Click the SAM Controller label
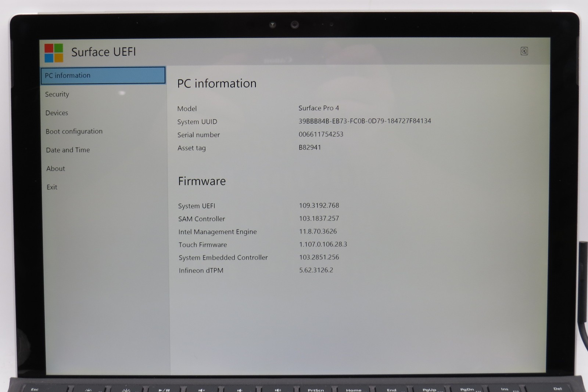Screen dimensions: 588x392 point(201,219)
